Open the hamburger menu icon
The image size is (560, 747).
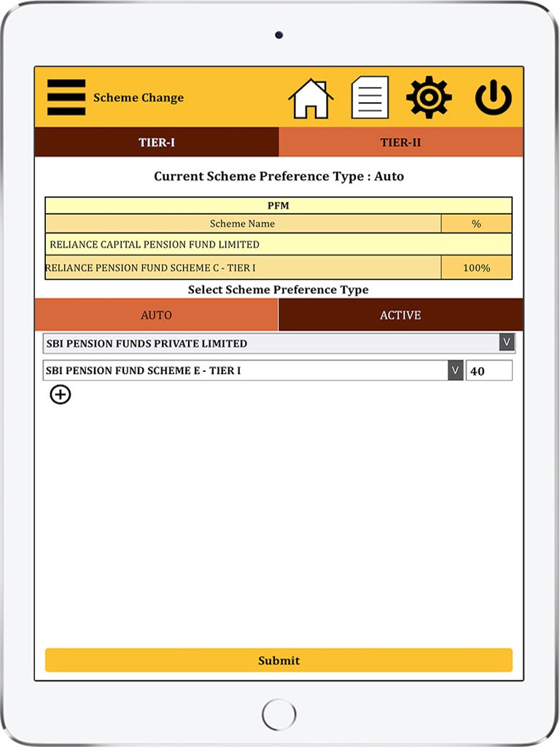click(66, 97)
